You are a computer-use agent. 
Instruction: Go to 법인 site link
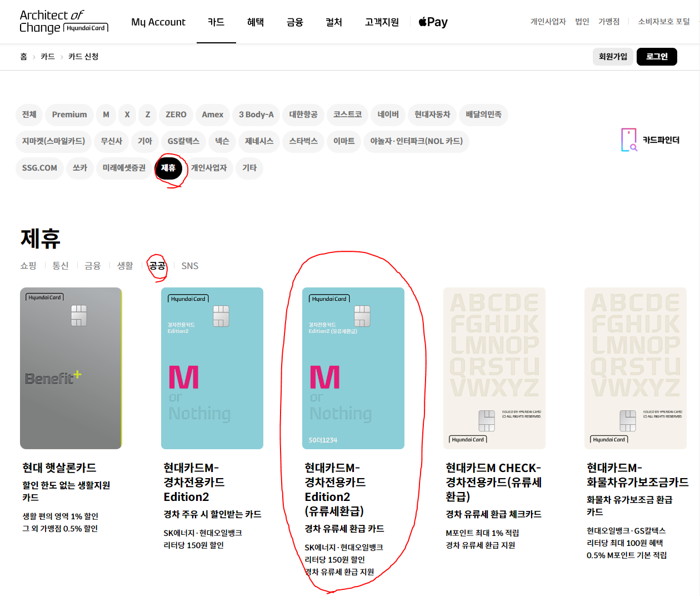point(582,22)
